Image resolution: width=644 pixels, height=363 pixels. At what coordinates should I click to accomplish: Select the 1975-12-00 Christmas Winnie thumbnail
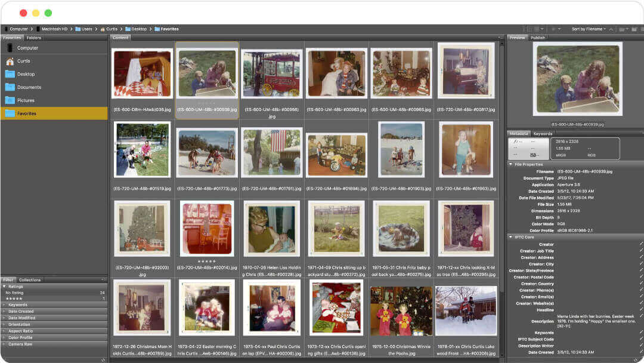tap(401, 311)
